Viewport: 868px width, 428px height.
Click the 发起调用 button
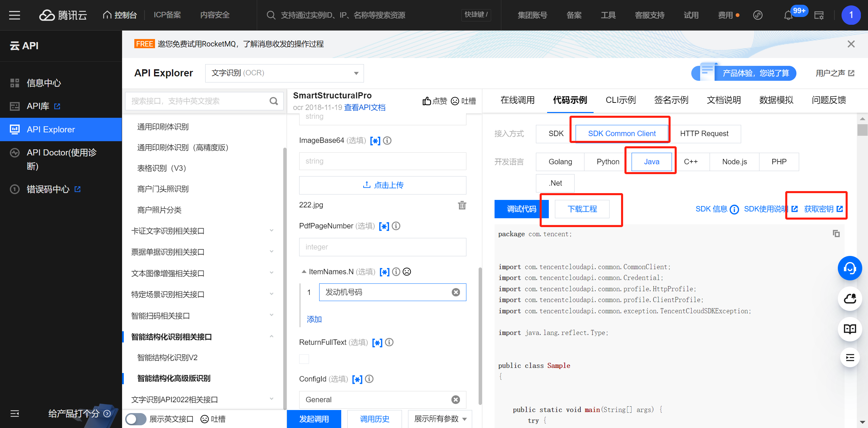point(314,419)
